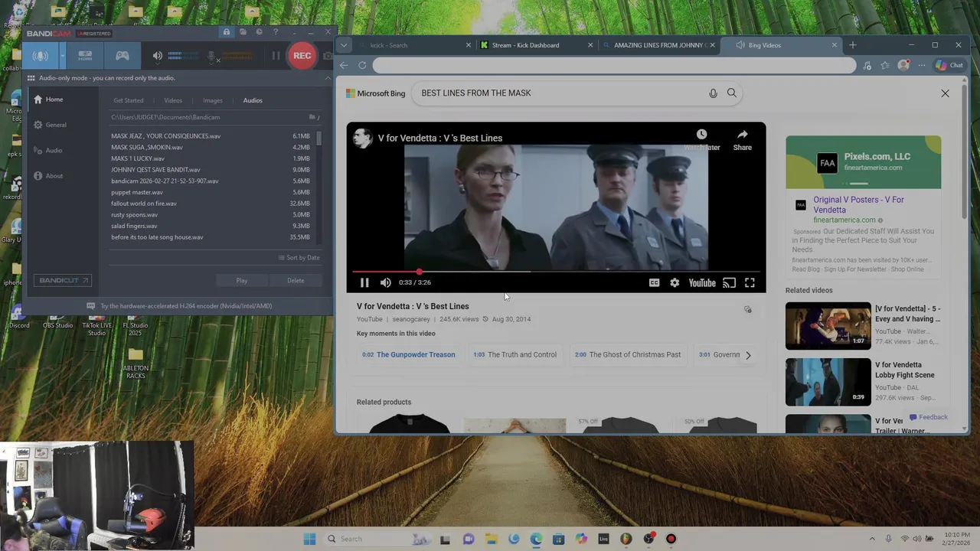Switch to the Videos tab in Bandicam

coord(173,100)
